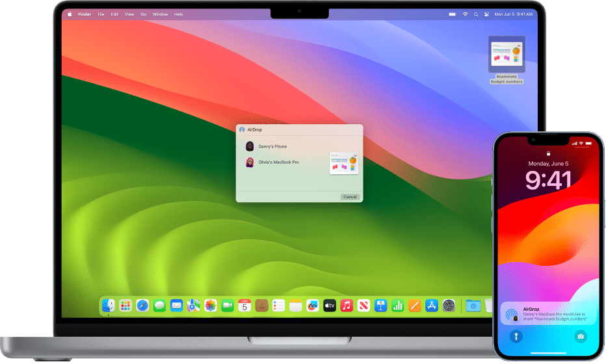
Task: Open Messages app in the Dock
Action: (159, 306)
